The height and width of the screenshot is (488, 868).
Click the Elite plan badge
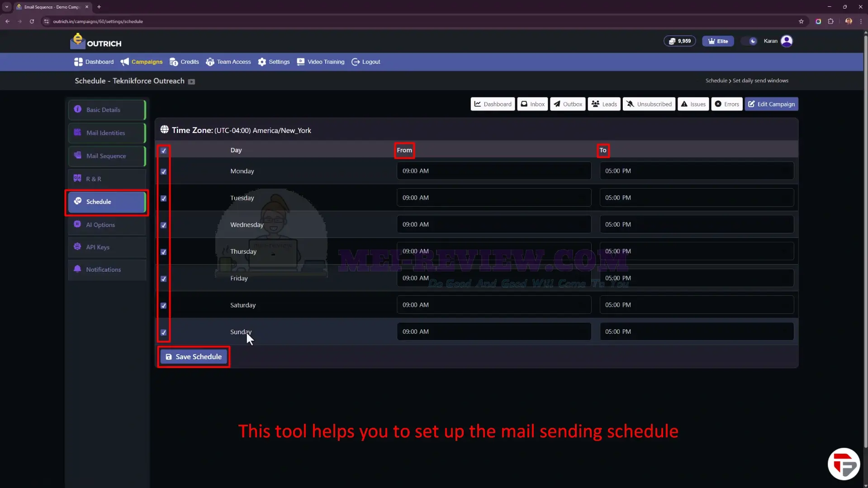pos(718,41)
